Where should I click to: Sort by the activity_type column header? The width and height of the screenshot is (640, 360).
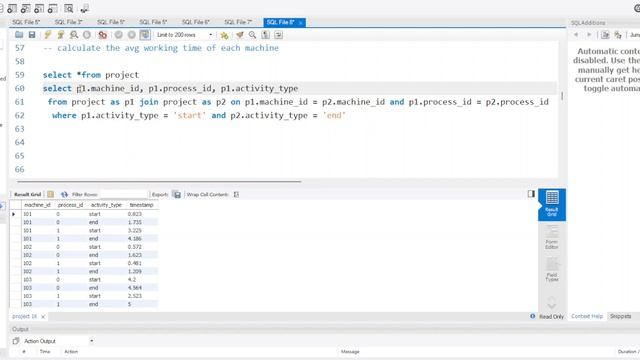coord(106,205)
